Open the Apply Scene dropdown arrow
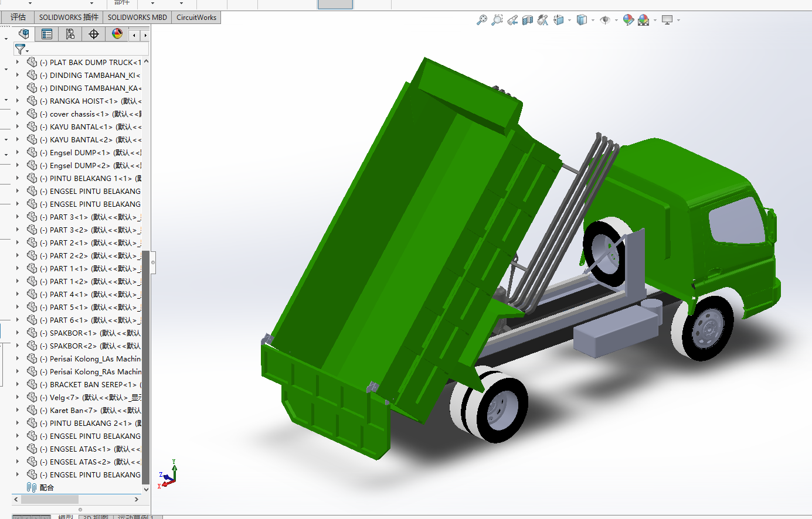Screen dimensions: 812x519 [x=655, y=20]
